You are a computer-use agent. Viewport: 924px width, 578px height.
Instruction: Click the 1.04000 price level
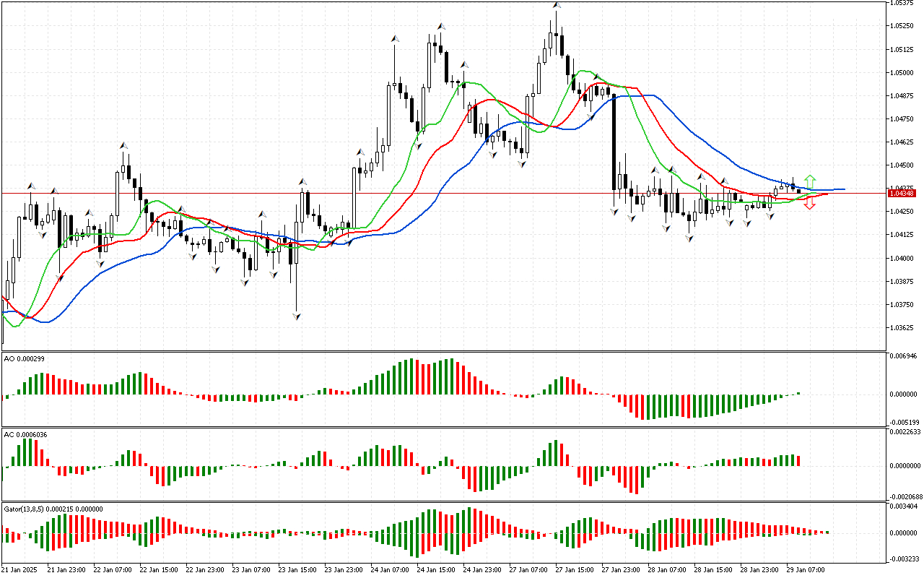902,258
